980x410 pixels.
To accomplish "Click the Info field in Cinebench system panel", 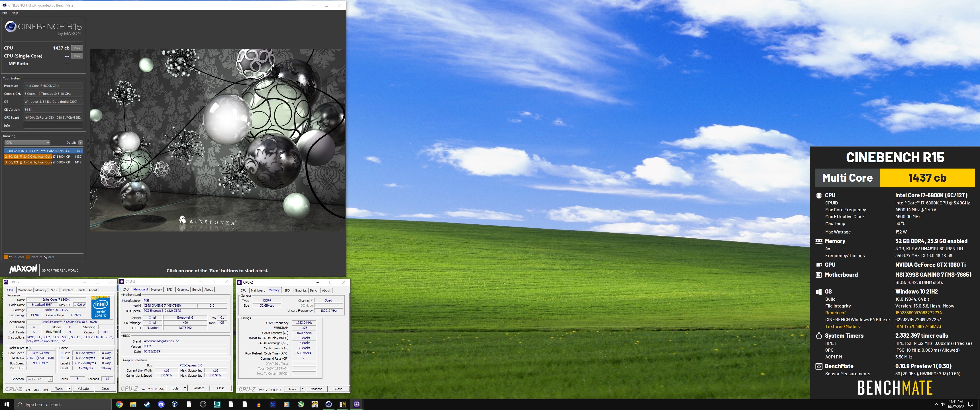I will point(53,126).
